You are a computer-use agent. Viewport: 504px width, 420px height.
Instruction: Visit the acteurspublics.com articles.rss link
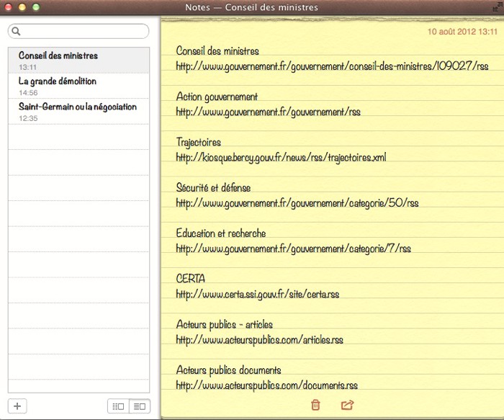(x=259, y=339)
